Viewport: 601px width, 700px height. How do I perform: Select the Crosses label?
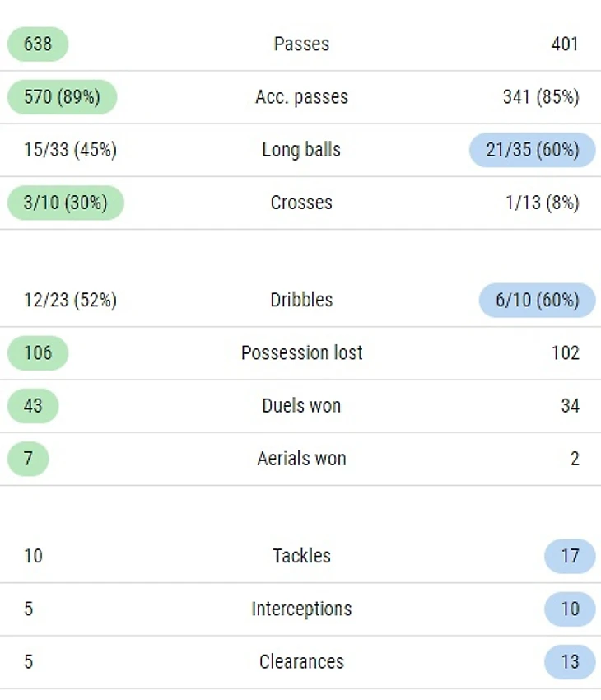(x=301, y=203)
